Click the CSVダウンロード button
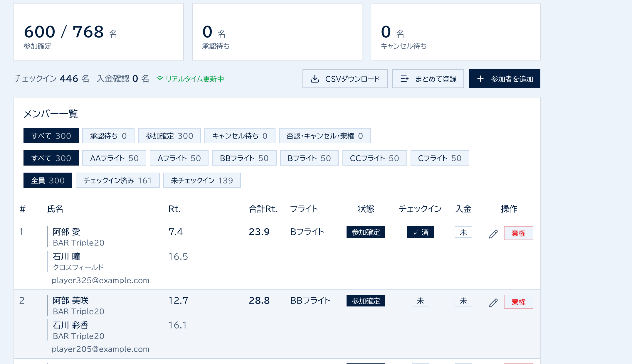 click(x=345, y=79)
